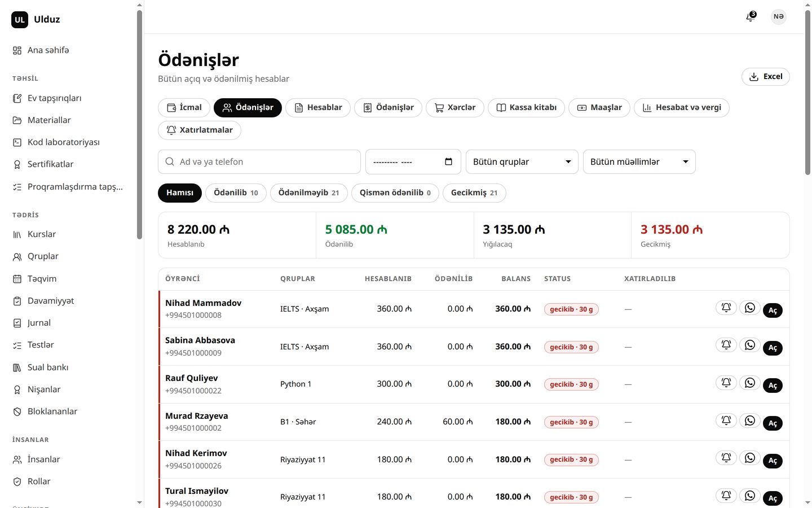Filter by Gecikmiş status
Screen dimensions: 812x508
(474, 193)
